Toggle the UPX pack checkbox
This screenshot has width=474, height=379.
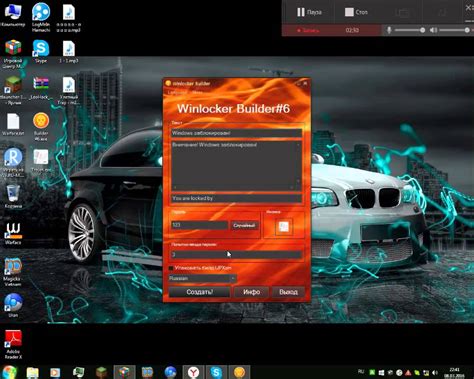click(x=171, y=268)
